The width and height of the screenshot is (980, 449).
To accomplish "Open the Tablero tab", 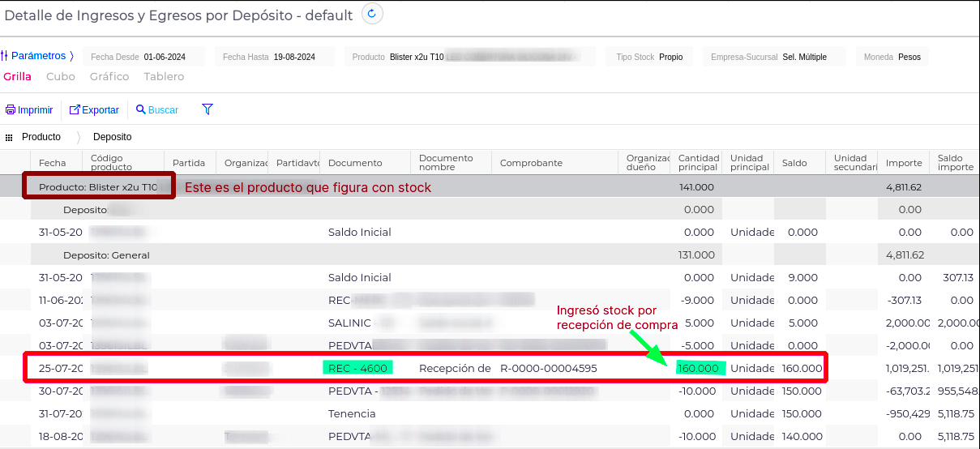I will pos(164,77).
